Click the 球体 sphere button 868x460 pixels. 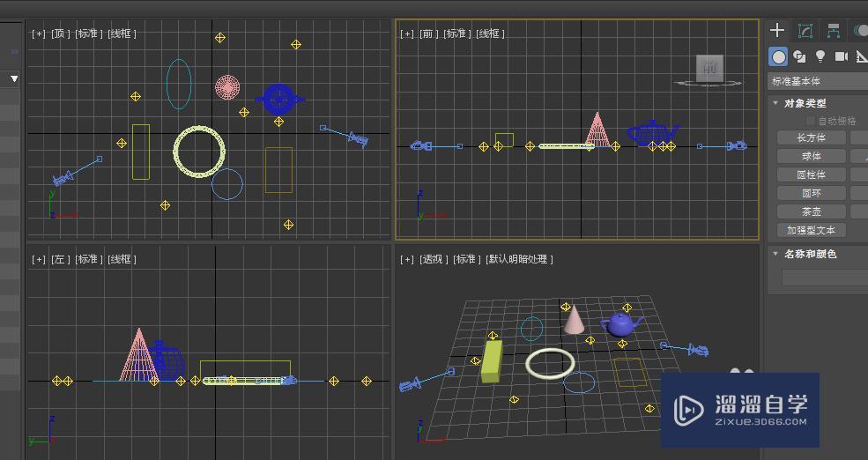[812, 156]
